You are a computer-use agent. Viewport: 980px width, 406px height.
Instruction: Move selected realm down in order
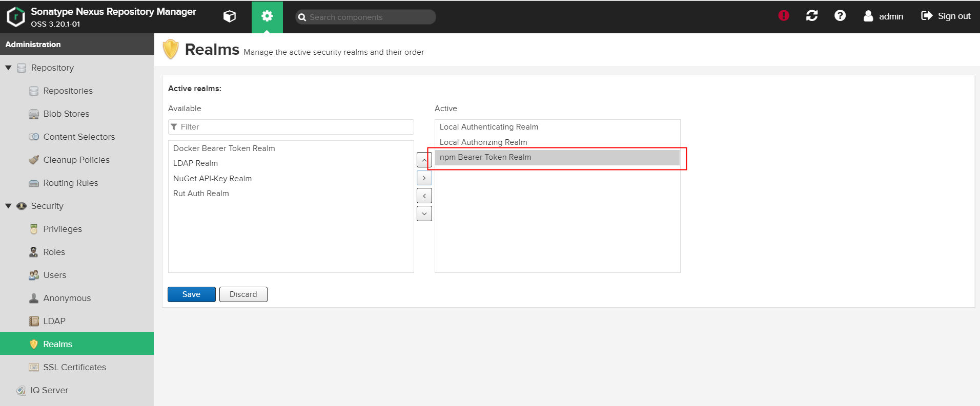(x=424, y=213)
